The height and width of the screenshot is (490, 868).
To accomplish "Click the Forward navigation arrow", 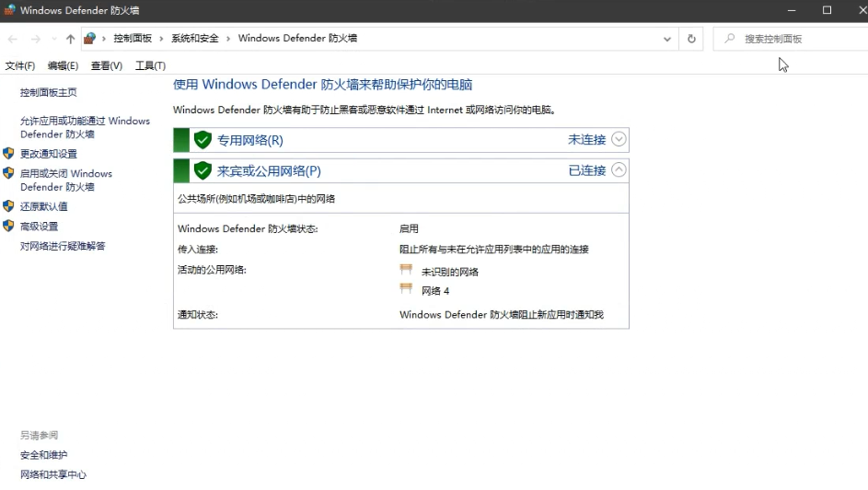I will pyautogui.click(x=35, y=39).
